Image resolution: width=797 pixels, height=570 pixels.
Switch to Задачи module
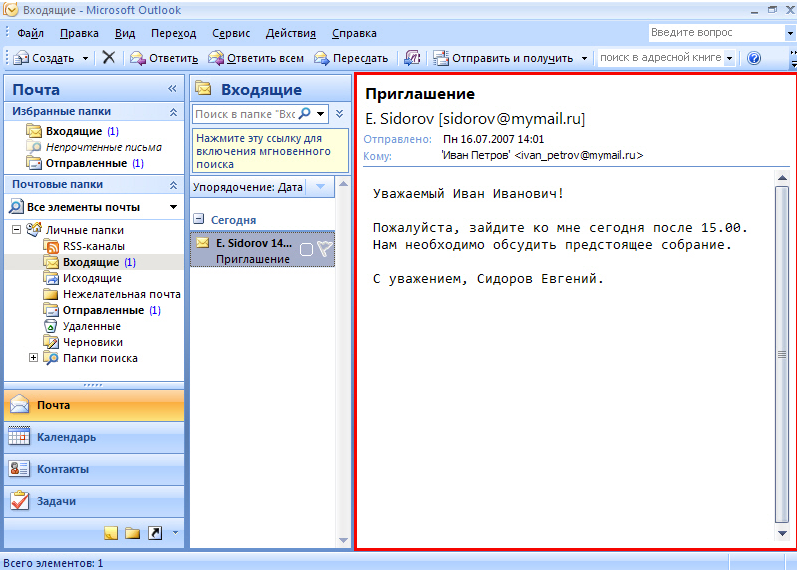(x=94, y=501)
